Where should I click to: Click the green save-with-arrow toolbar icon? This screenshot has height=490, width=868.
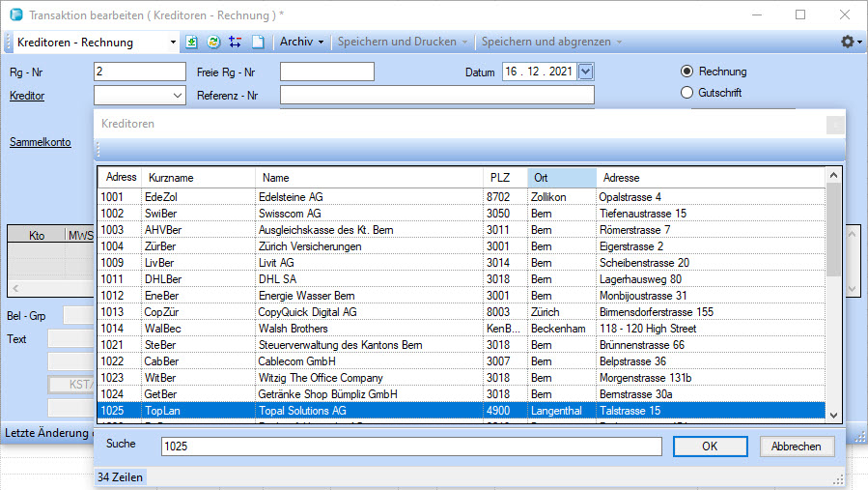point(191,43)
